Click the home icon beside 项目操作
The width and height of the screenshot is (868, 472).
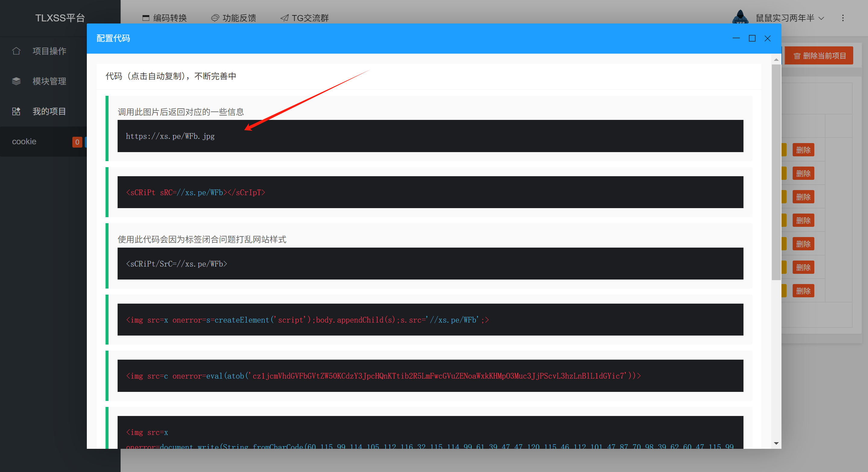click(x=16, y=51)
